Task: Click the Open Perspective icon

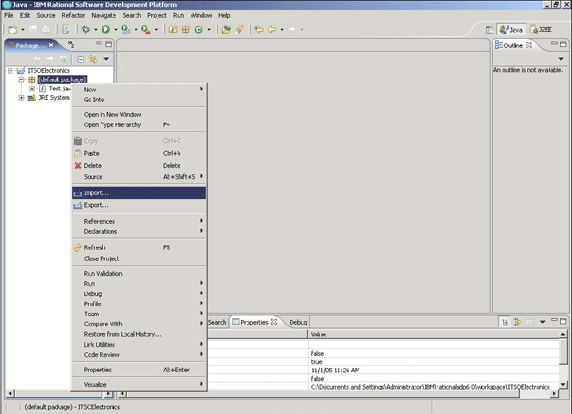Action: point(489,30)
